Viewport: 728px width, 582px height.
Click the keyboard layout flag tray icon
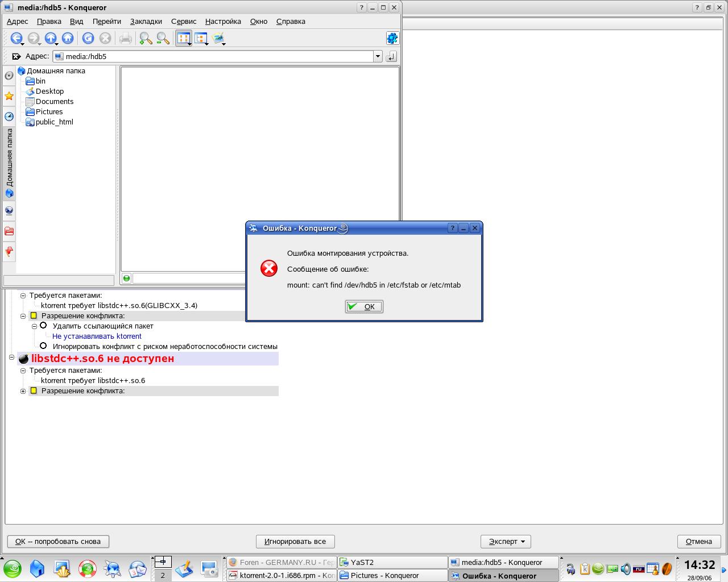tap(639, 568)
